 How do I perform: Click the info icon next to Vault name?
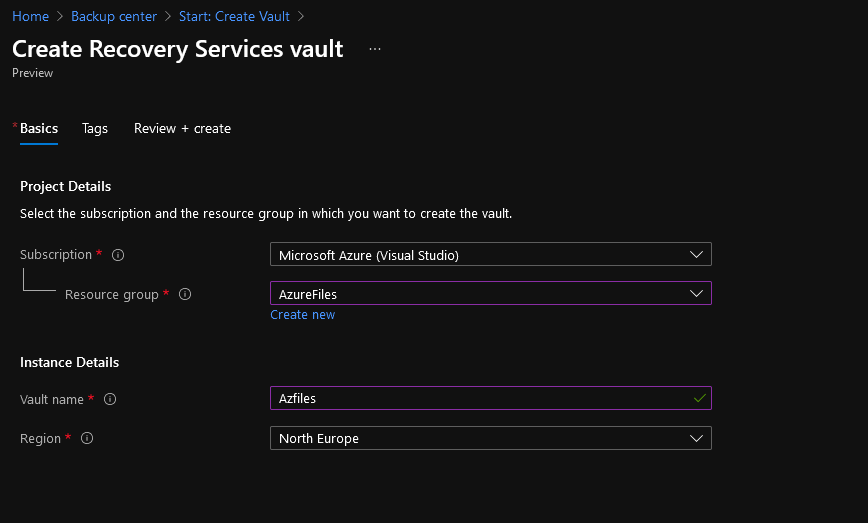point(110,399)
